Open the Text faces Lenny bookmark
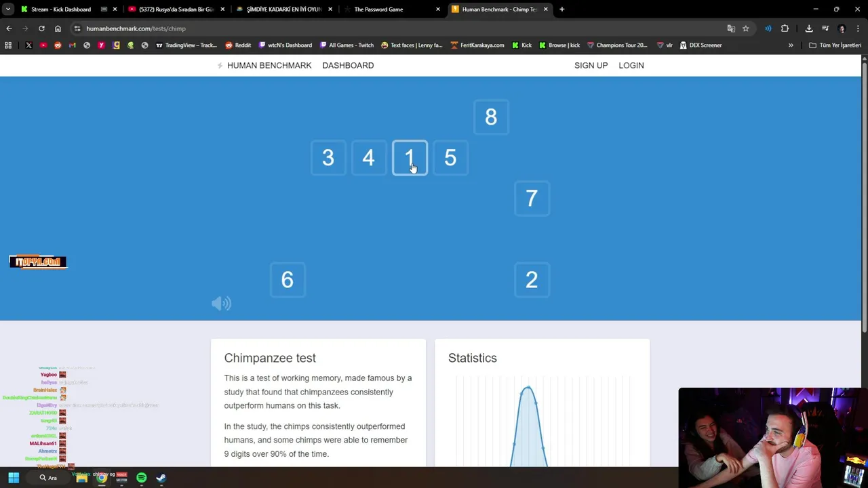This screenshot has height=488, width=868. (x=412, y=45)
